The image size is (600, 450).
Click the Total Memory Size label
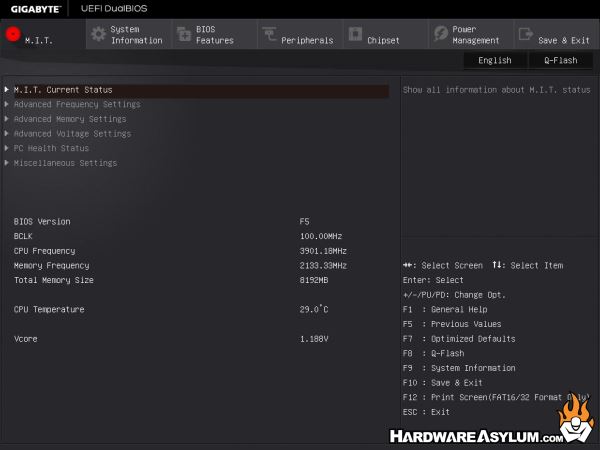tap(54, 280)
